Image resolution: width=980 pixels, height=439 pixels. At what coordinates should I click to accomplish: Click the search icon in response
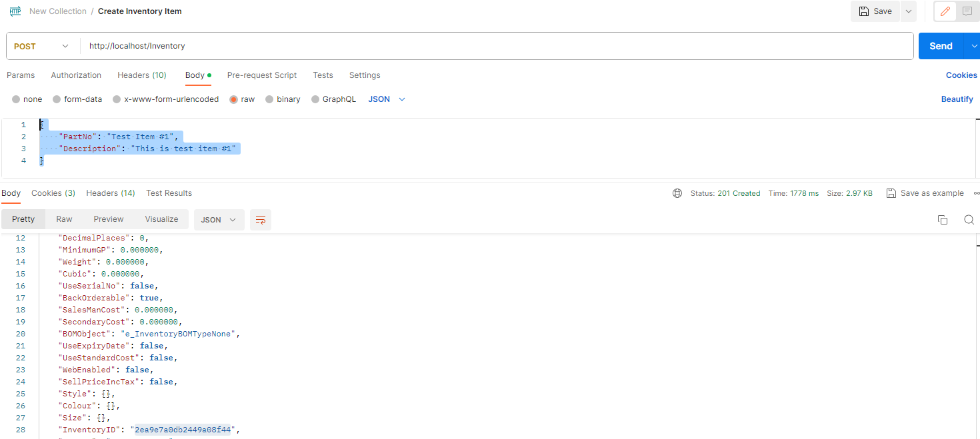969,220
